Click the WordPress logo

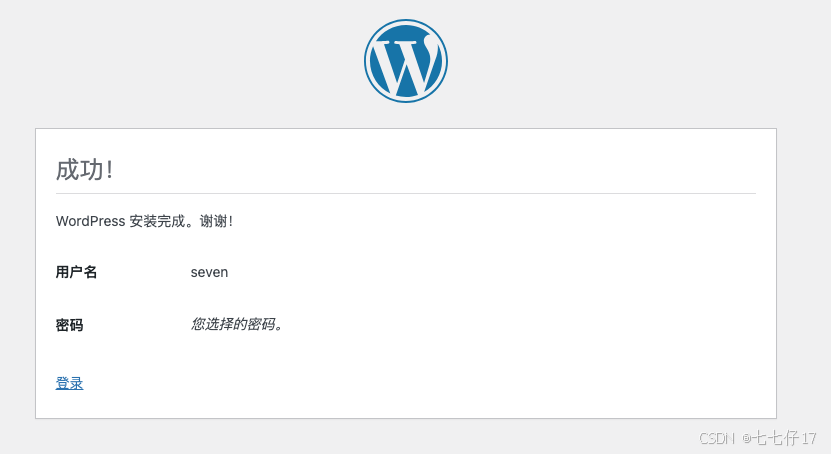tap(406, 61)
